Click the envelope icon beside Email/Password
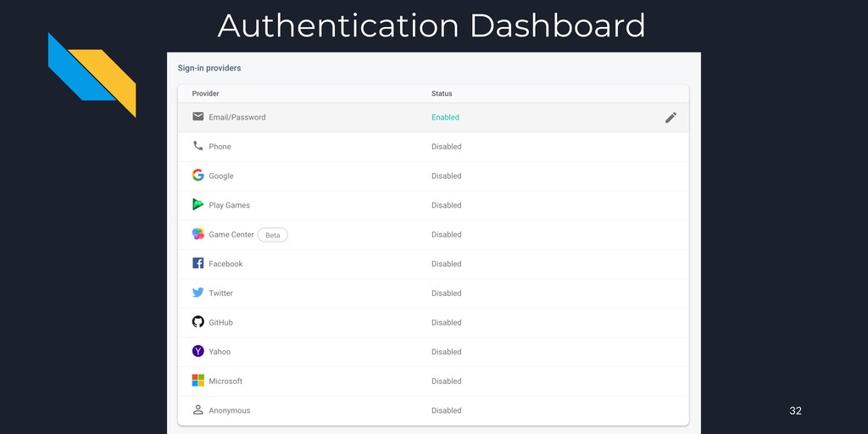Viewport: 868px width, 434px height. coord(198,117)
